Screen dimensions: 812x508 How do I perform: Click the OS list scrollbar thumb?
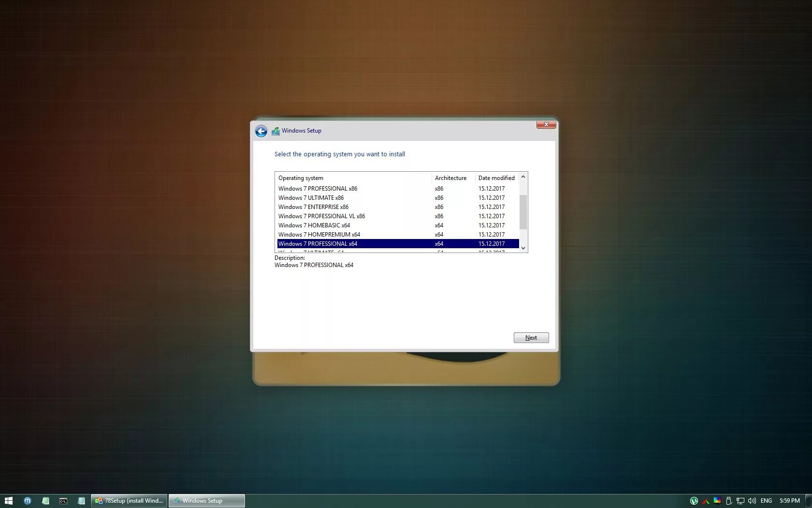[523, 212]
